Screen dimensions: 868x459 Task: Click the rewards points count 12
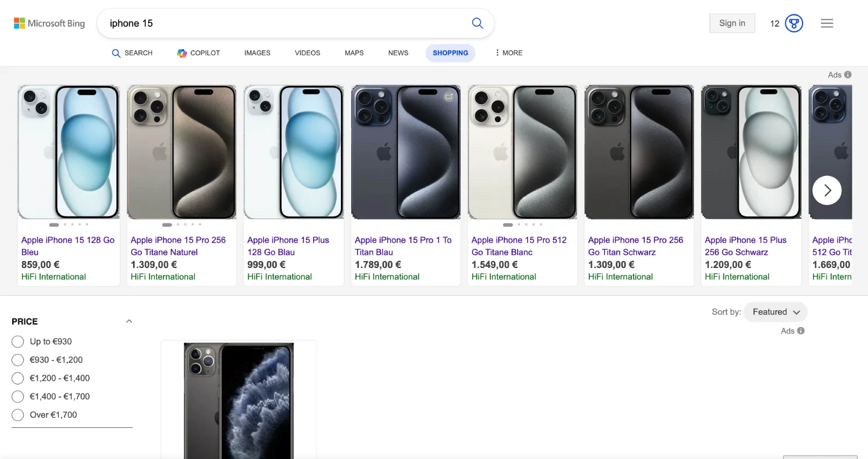pos(775,24)
